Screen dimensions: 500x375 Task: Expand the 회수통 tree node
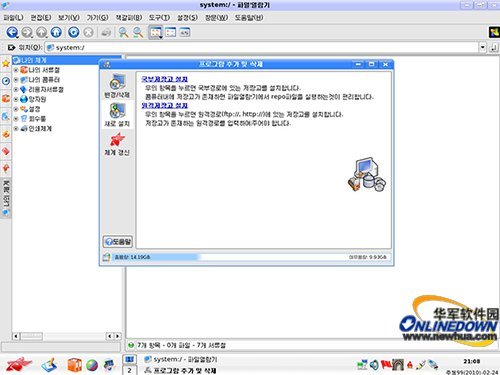16,119
